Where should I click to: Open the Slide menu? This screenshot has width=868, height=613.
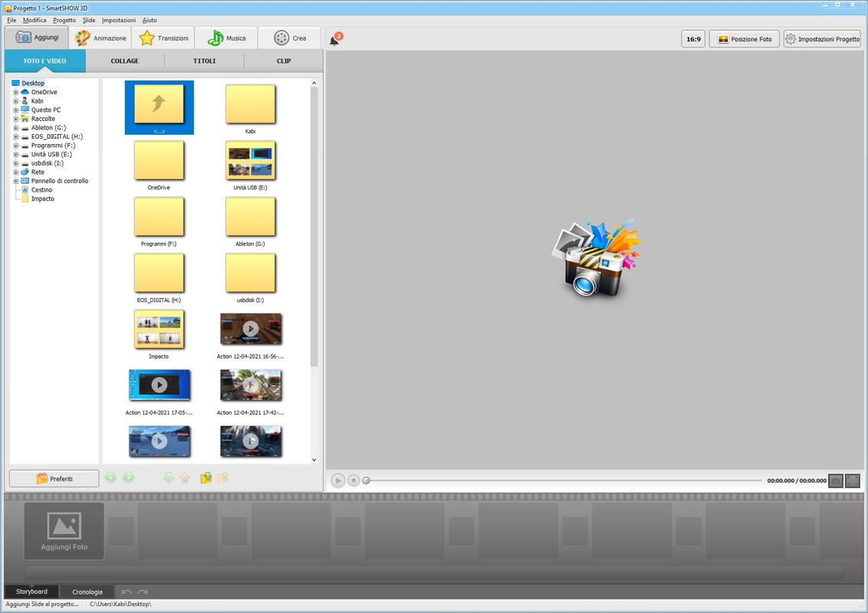(89, 20)
